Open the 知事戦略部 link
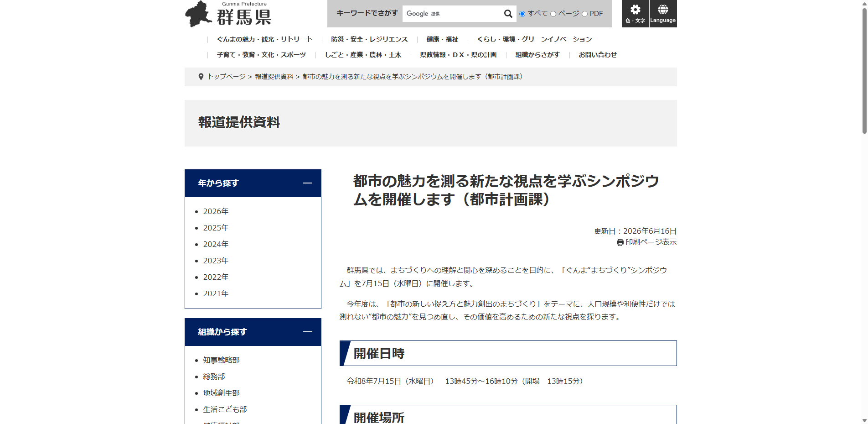 pos(221,360)
